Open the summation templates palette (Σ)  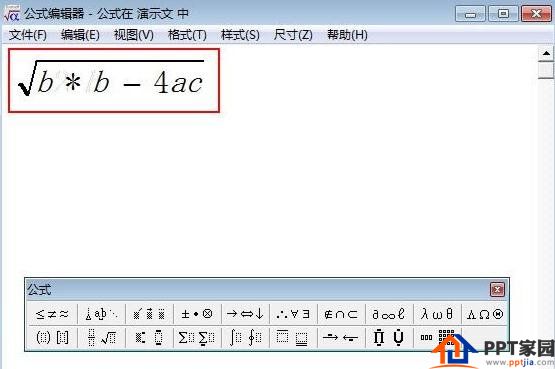197,337
